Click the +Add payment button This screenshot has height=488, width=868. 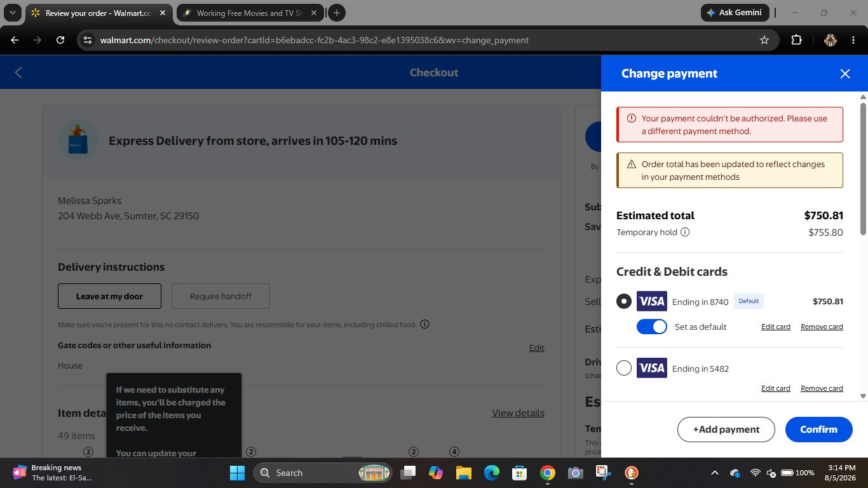coord(726,430)
